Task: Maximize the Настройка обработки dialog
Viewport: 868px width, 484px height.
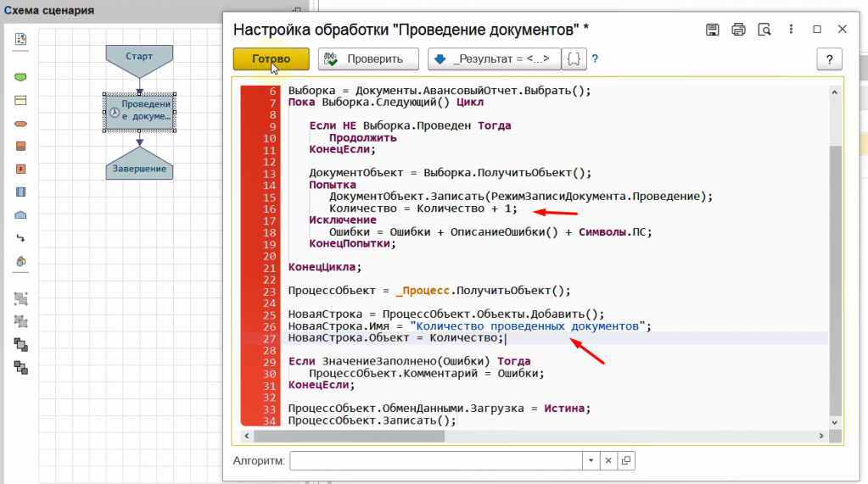Action: point(817,30)
